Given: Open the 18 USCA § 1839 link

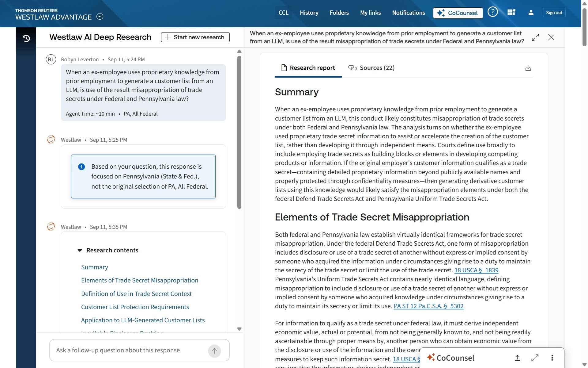Looking at the screenshot, I should pyautogui.click(x=476, y=270).
